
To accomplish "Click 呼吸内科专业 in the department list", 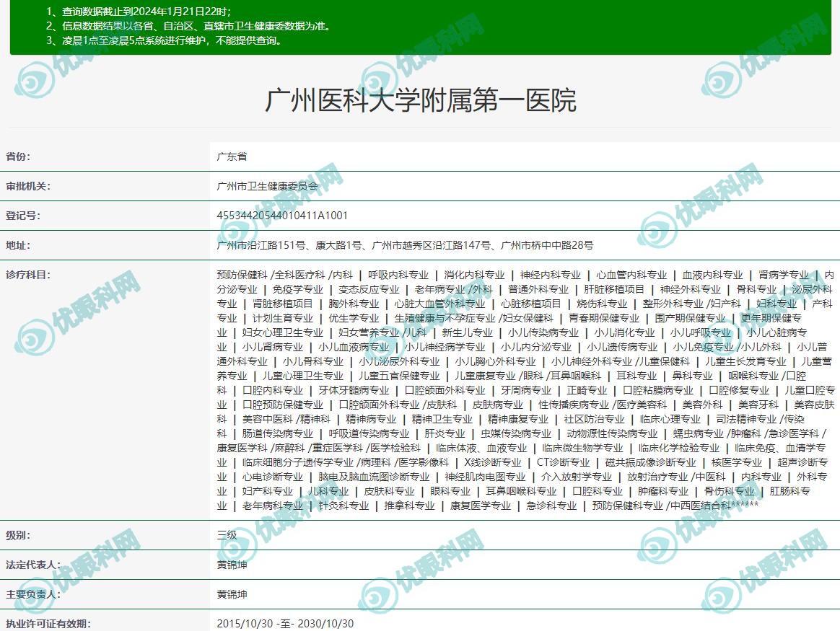I will 398,275.
